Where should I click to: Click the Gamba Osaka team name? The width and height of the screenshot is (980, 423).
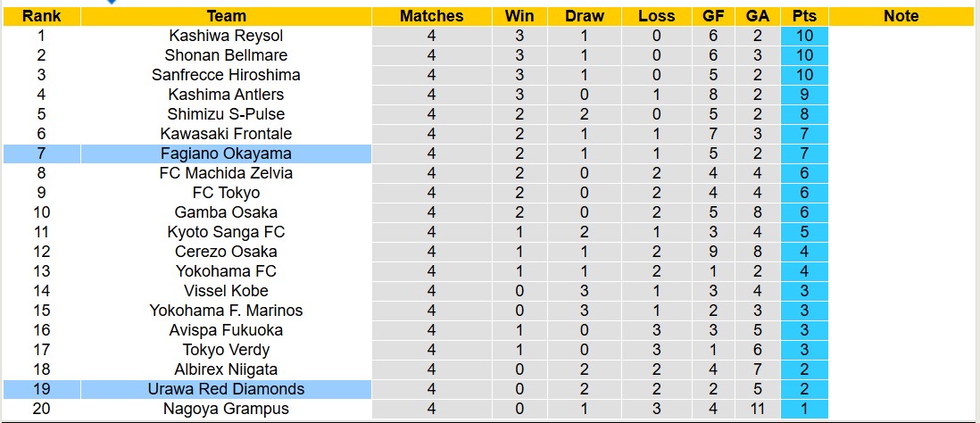coord(226,212)
